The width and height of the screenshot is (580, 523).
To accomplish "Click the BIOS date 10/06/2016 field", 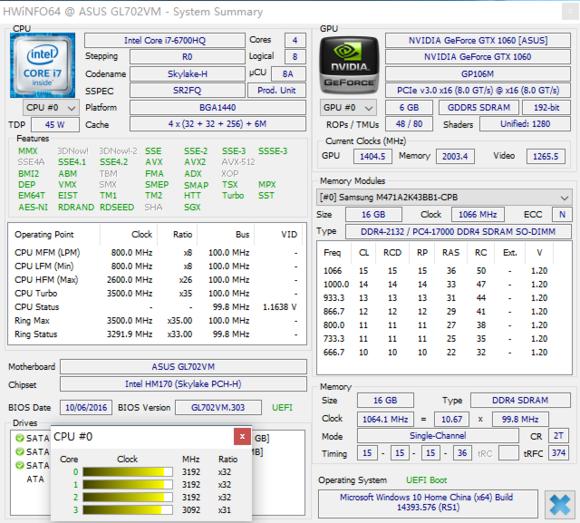I will 86,408.
